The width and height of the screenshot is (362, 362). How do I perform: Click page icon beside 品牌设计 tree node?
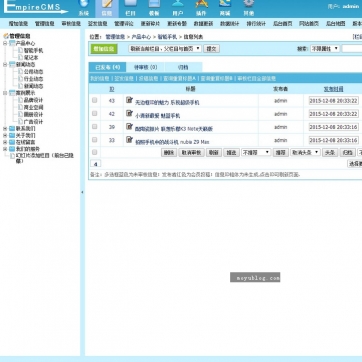pos(20,100)
